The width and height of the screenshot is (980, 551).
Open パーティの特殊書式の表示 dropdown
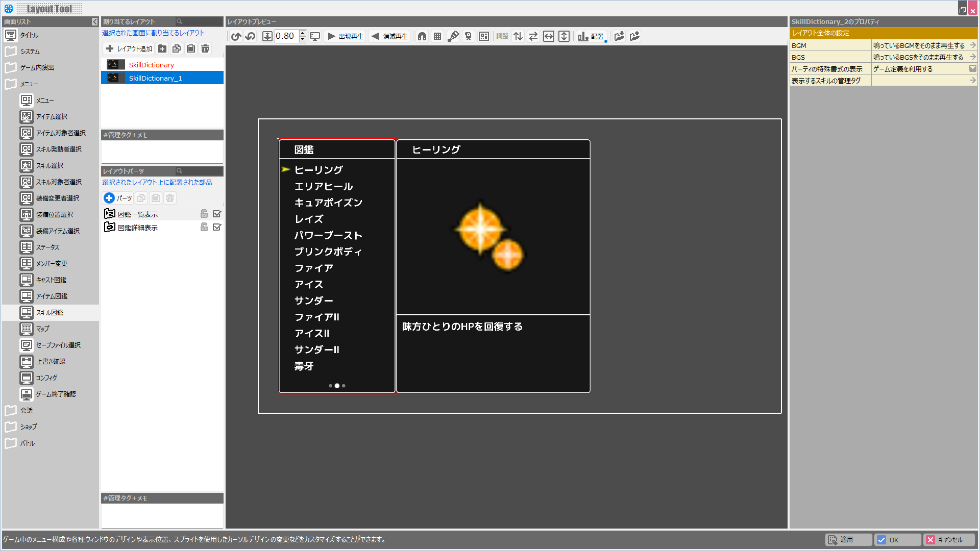(972, 69)
